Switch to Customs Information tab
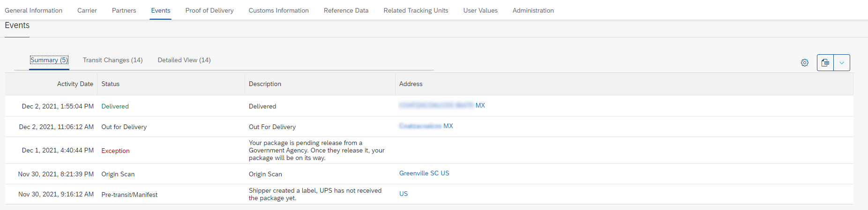The height and width of the screenshot is (210, 868). (x=278, y=10)
